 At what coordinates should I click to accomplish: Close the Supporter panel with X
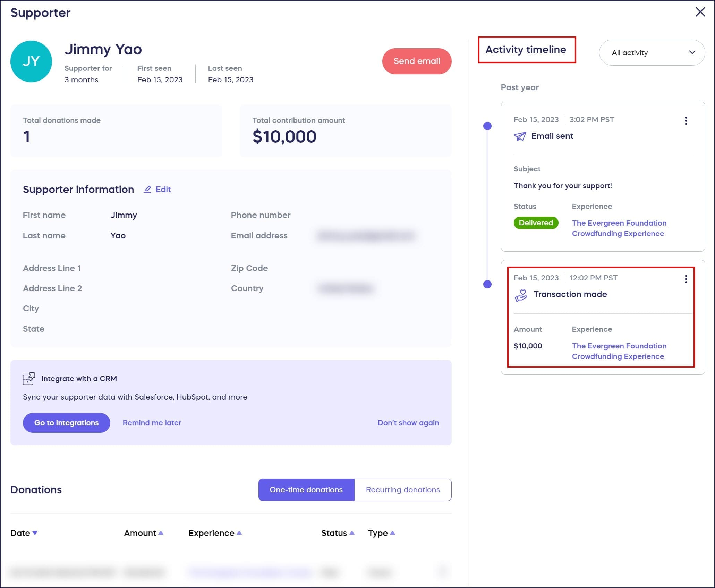pyautogui.click(x=700, y=12)
